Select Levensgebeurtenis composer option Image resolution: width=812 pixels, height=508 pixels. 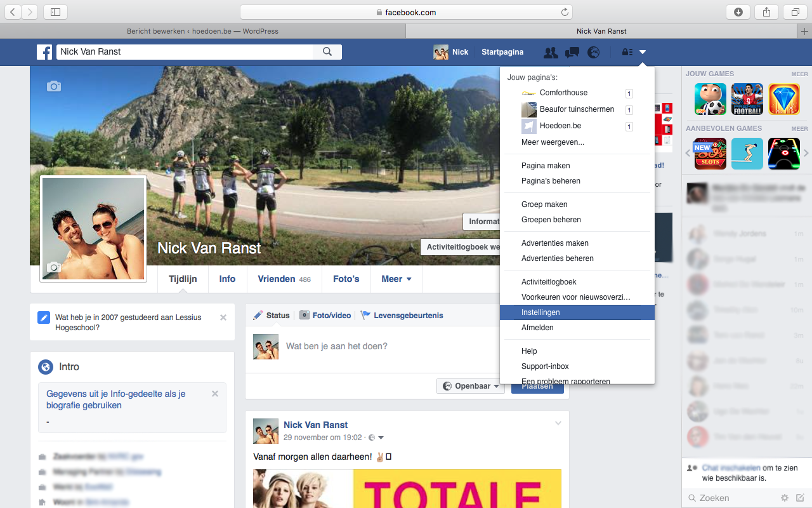[402, 316]
